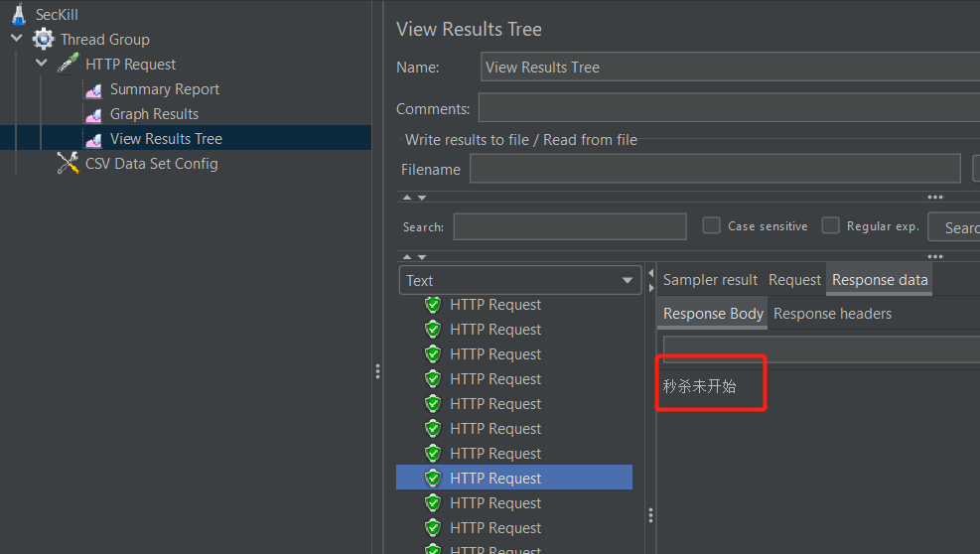This screenshot has height=554, width=980.
Task: Click the Thread Group gear icon
Action: tap(43, 40)
